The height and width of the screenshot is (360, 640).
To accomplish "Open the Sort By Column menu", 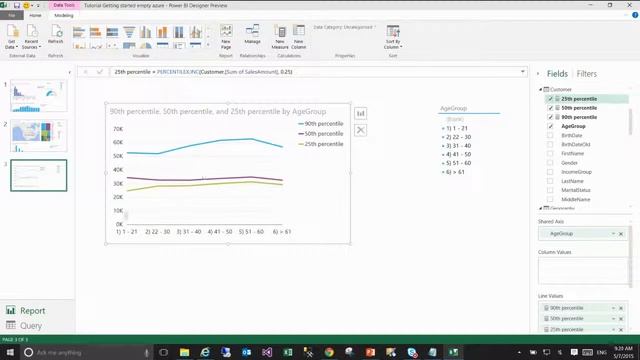I will [x=393, y=37].
